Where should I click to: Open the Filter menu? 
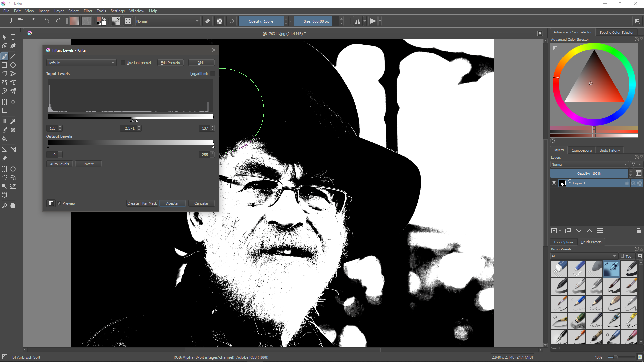click(x=88, y=11)
